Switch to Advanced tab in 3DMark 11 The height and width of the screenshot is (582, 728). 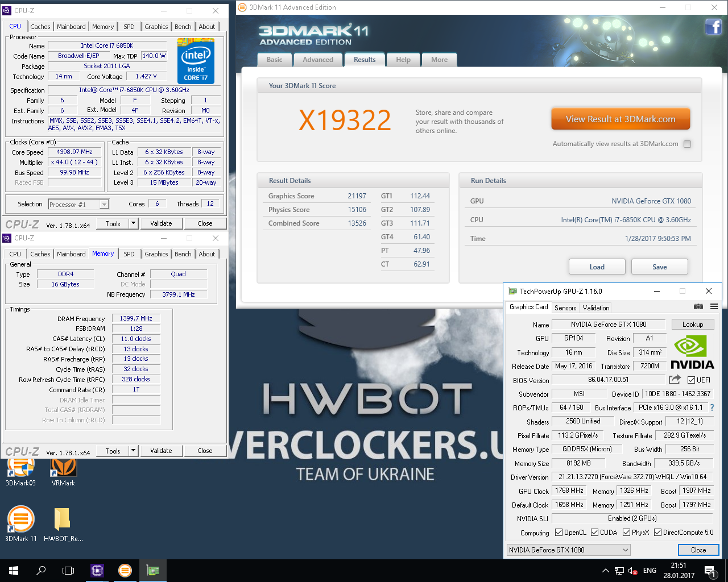click(318, 60)
